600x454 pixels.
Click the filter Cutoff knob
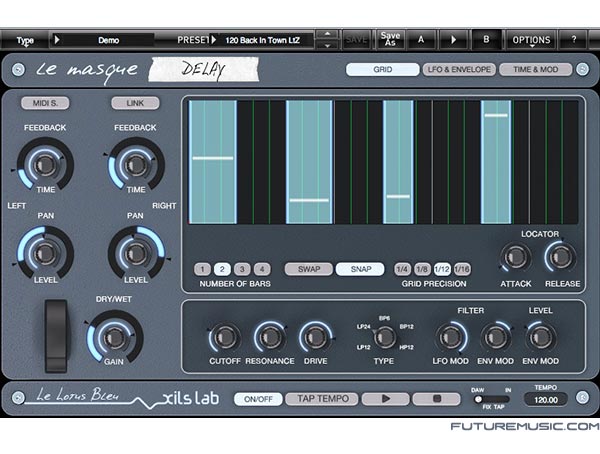(x=225, y=337)
